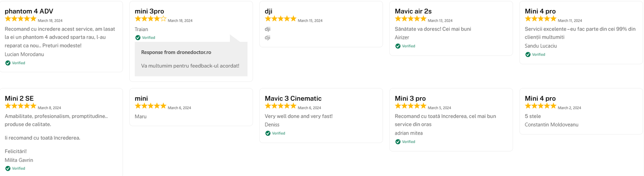Click Verified checkmark under Airizer review
The height and width of the screenshot is (176, 644).
click(398, 46)
